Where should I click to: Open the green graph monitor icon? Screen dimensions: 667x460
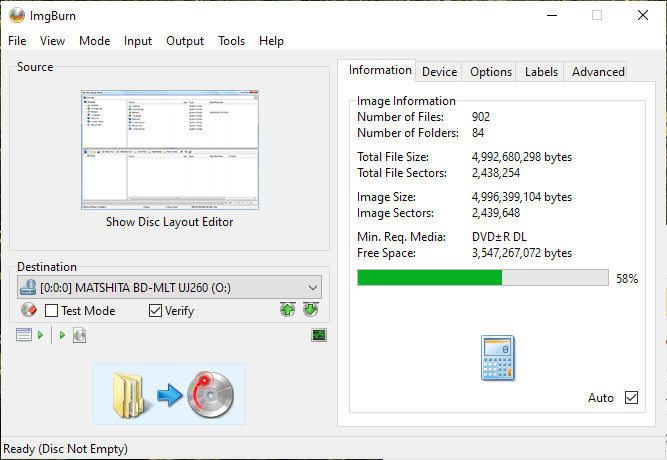pos(319,335)
